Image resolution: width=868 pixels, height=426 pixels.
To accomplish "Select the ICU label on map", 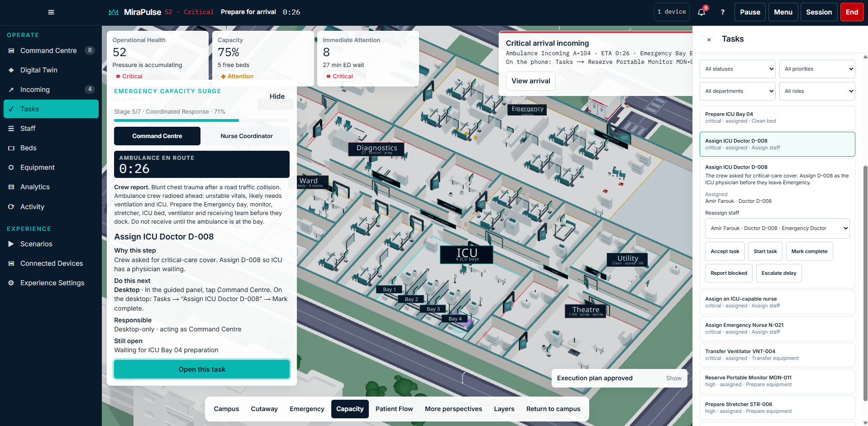I will pos(467,254).
